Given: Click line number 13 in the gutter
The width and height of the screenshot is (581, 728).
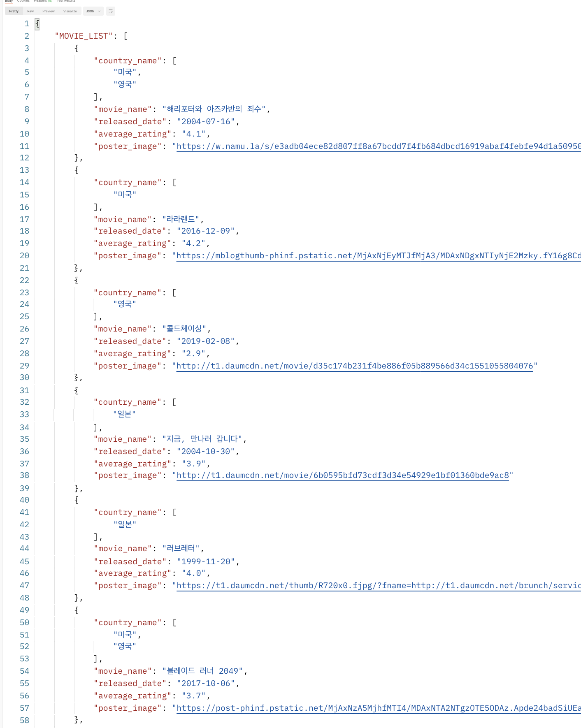Looking at the screenshot, I should click(x=25, y=170).
